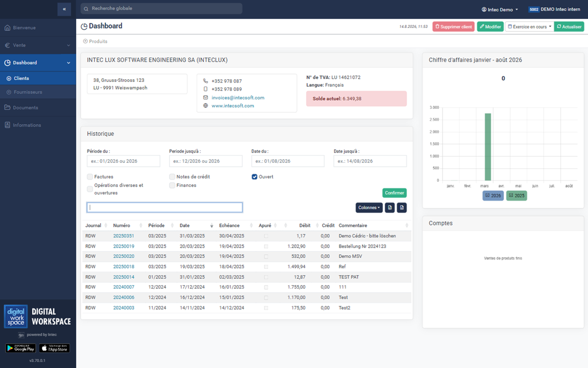Enable the Notes de crédit checkbox
The width and height of the screenshot is (588, 368).
[x=172, y=177]
